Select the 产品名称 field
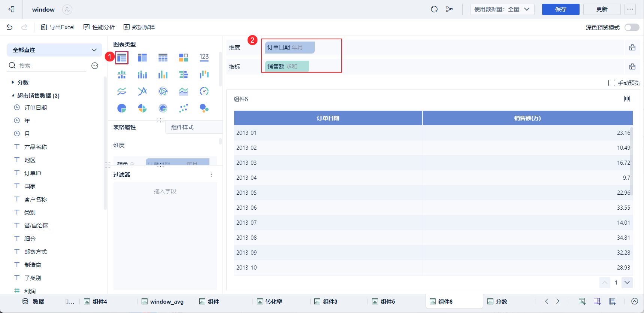 coord(36,147)
